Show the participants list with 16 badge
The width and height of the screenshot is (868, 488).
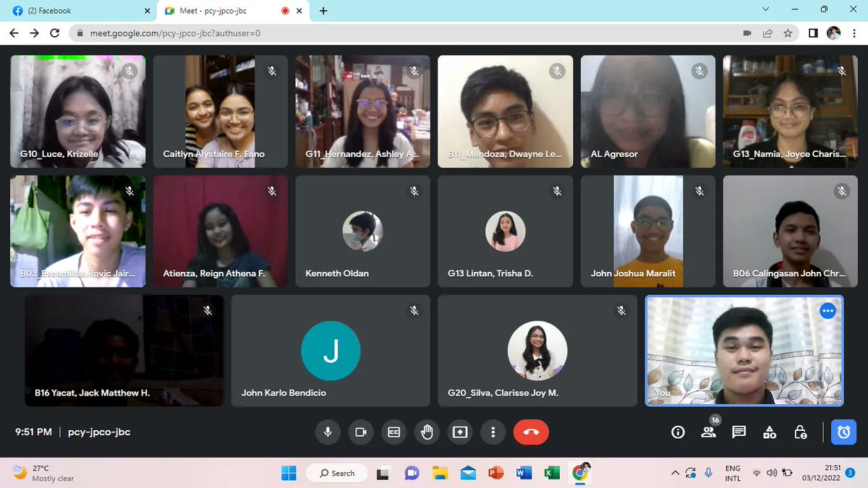(709, 431)
